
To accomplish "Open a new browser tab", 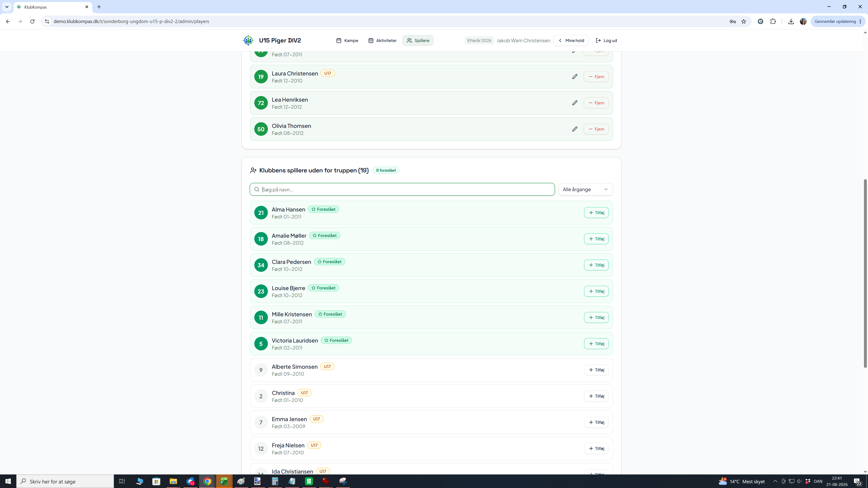I will tap(99, 7).
